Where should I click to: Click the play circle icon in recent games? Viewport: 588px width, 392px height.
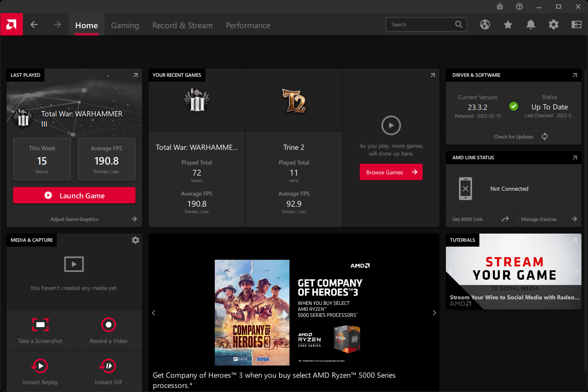coord(391,125)
